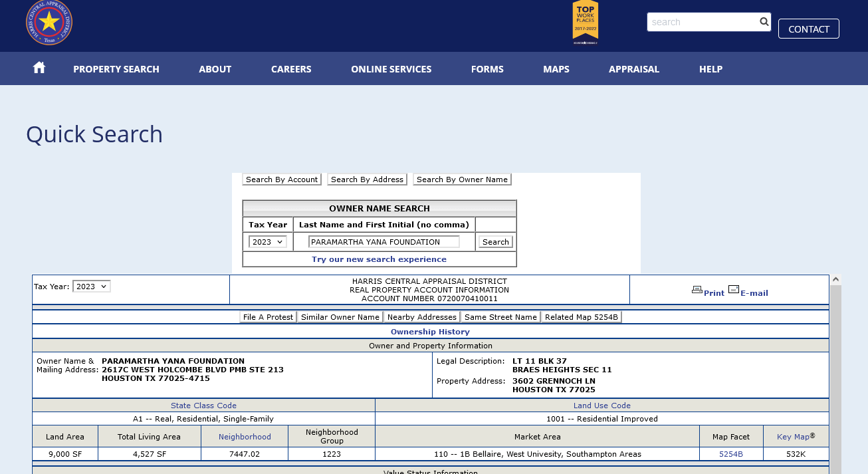Click property address 3602 GRENNOCH LN
The width and height of the screenshot is (868, 474).
click(x=554, y=381)
